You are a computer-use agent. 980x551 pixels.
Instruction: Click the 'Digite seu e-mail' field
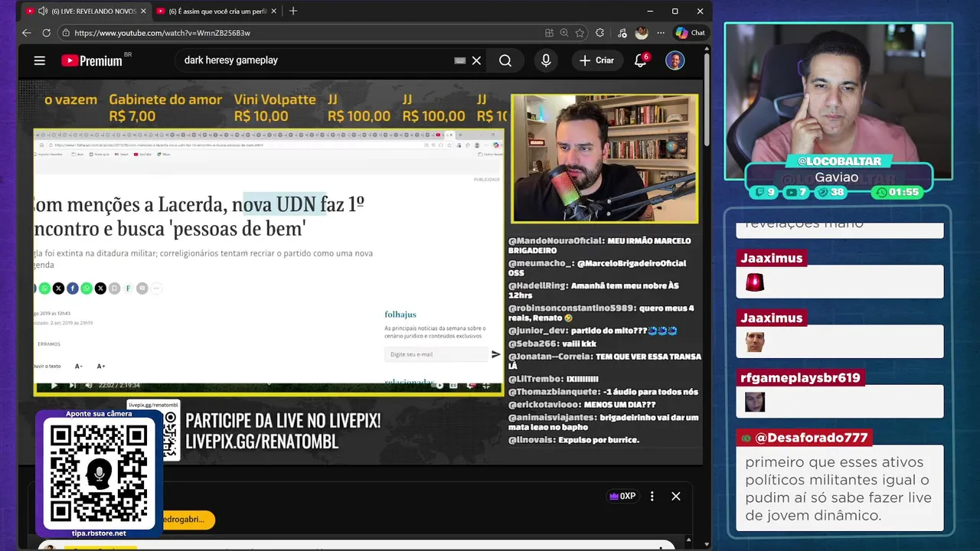click(x=436, y=354)
